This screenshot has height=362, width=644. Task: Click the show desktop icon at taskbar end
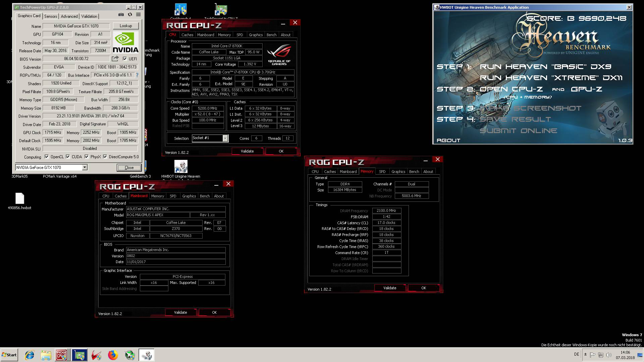coord(640,355)
